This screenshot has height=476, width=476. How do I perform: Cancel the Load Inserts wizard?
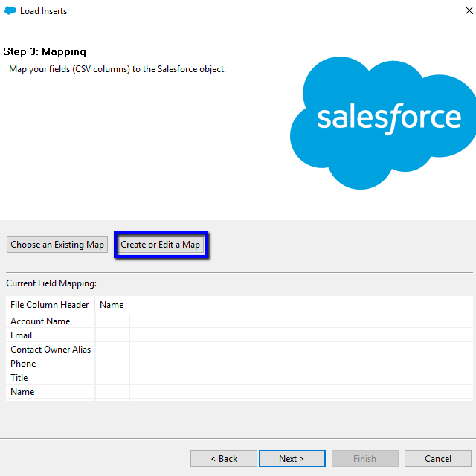(438, 459)
